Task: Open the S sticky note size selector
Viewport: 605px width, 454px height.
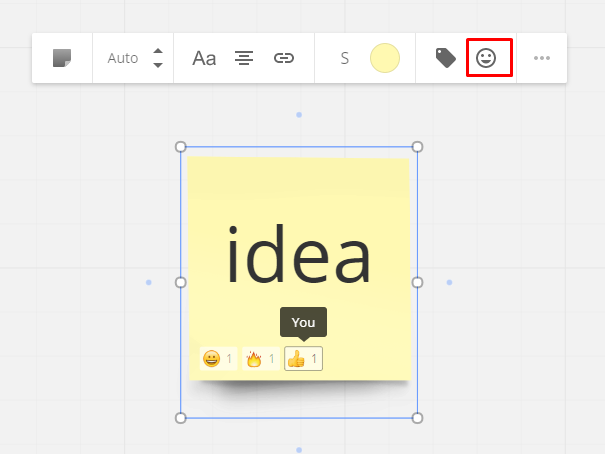Action: (x=344, y=58)
